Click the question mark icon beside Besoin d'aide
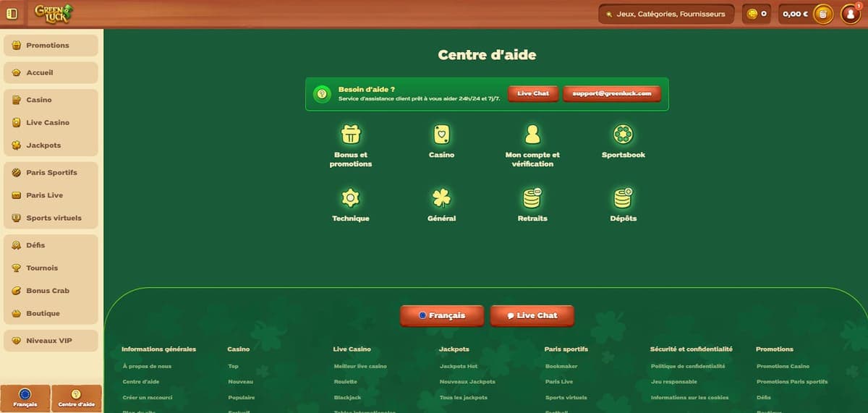The image size is (868, 413). pos(322,94)
